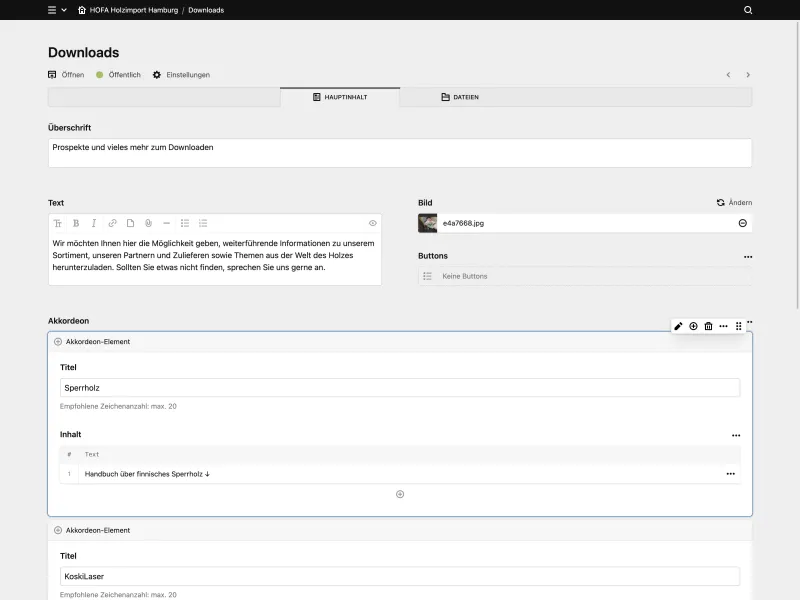Insert a link using the link icon
This screenshot has width=800, height=600.
coord(110,223)
